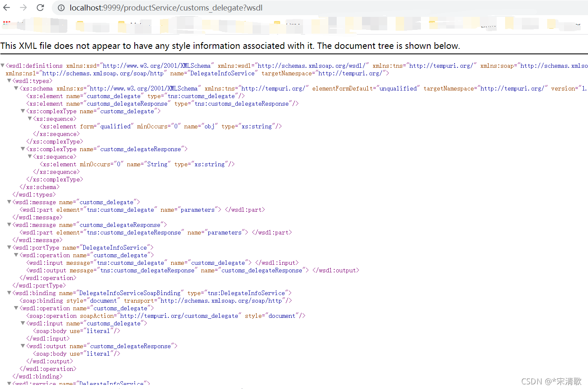Click the site information circle icon in address bar

tap(61, 8)
